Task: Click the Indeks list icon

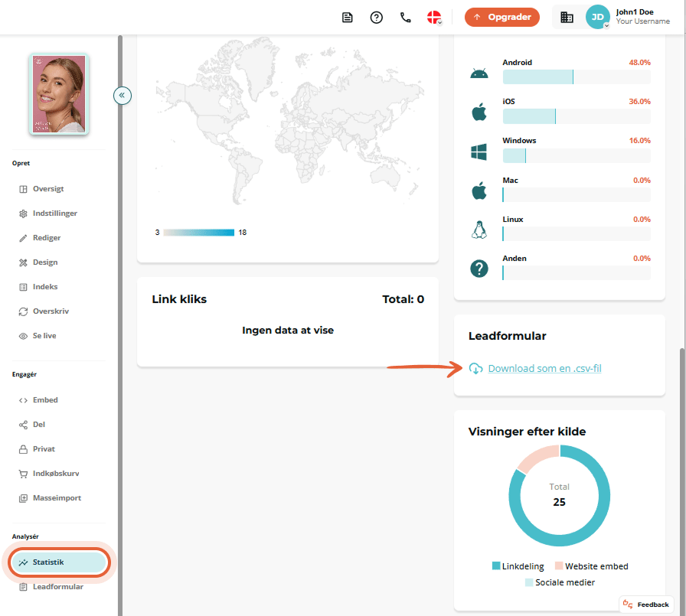Action: tap(23, 287)
